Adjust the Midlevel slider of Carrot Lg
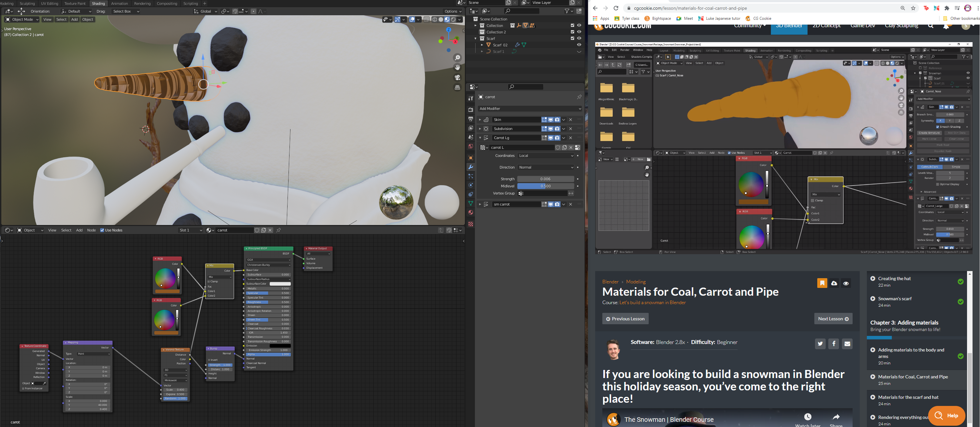This screenshot has width=980, height=427. pos(545,186)
